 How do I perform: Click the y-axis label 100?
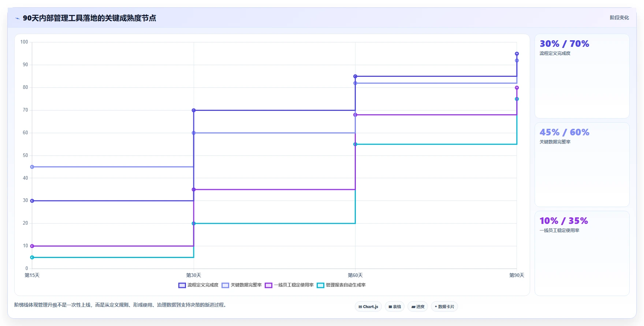point(24,42)
